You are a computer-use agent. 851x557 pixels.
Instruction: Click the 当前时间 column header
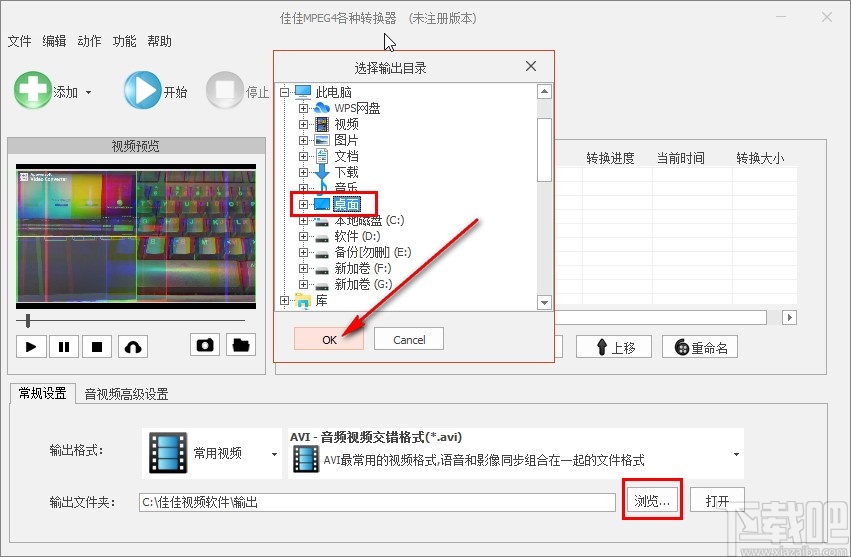pyautogui.click(x=681, y=159)
